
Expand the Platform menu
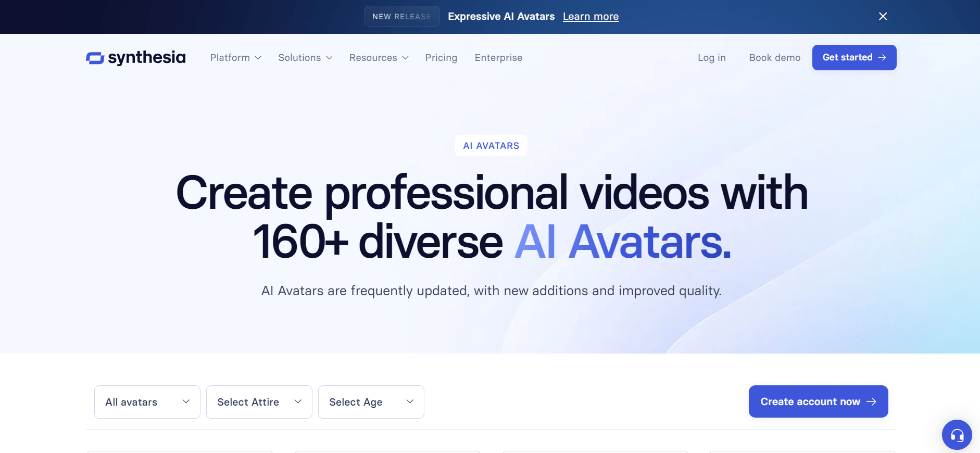(x=235, y=57)
